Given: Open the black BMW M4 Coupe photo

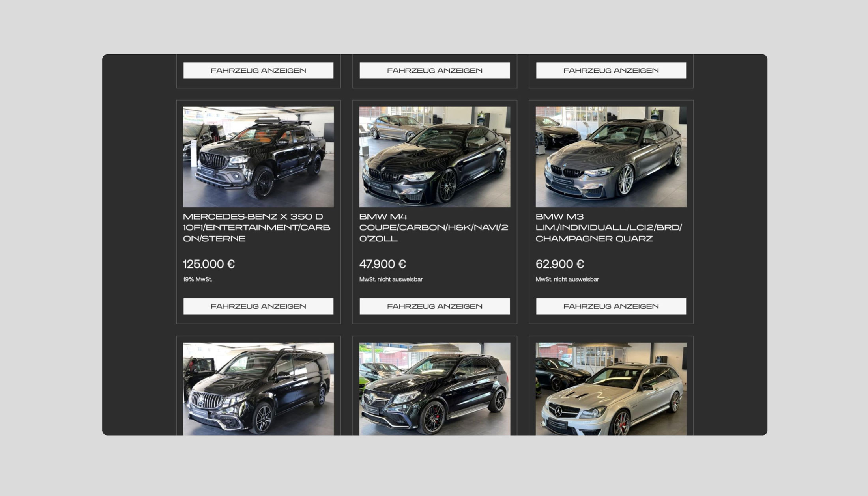Looking at the screenshot, I should tap(435, 157).
